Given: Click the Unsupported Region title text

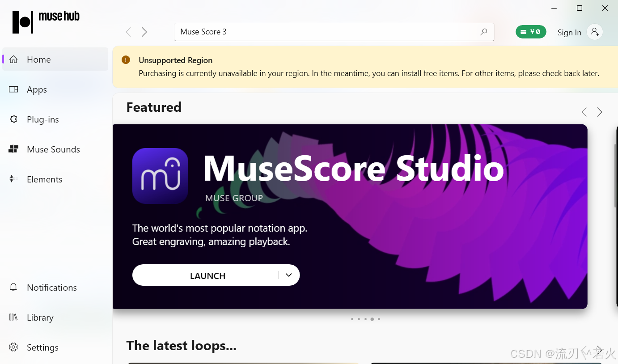Looking at the screenshot, I should pyautogui.click(x=176, y=60).
